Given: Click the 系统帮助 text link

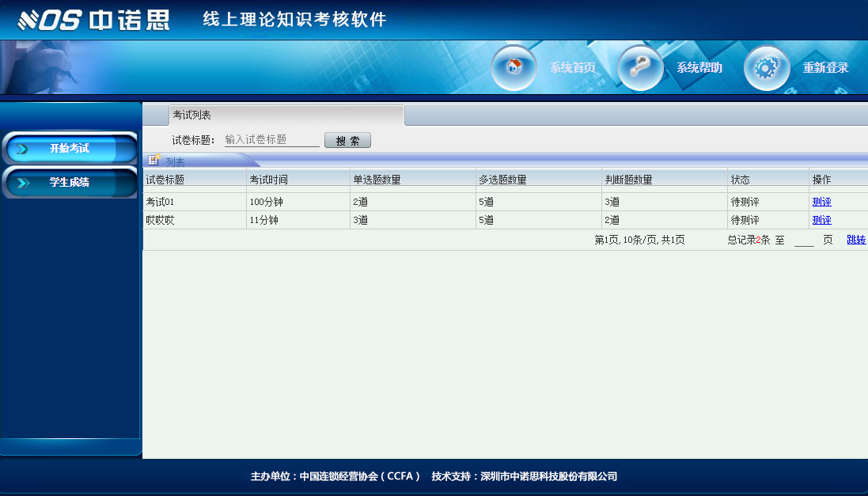Looking at the screenshot, I should point(699,68).
